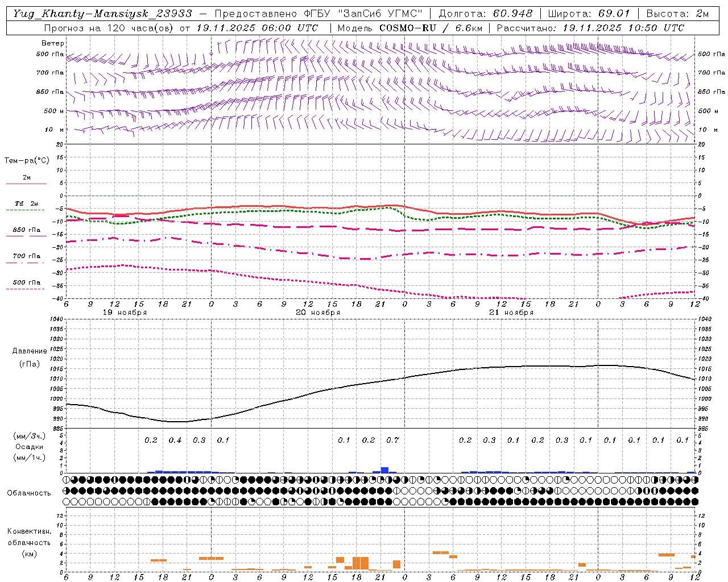Image resolution: width=728 pixels, height=582 pixels.
Task: Click the Ветер panel label
Action: pyautogui.click(x=53, y=43)
